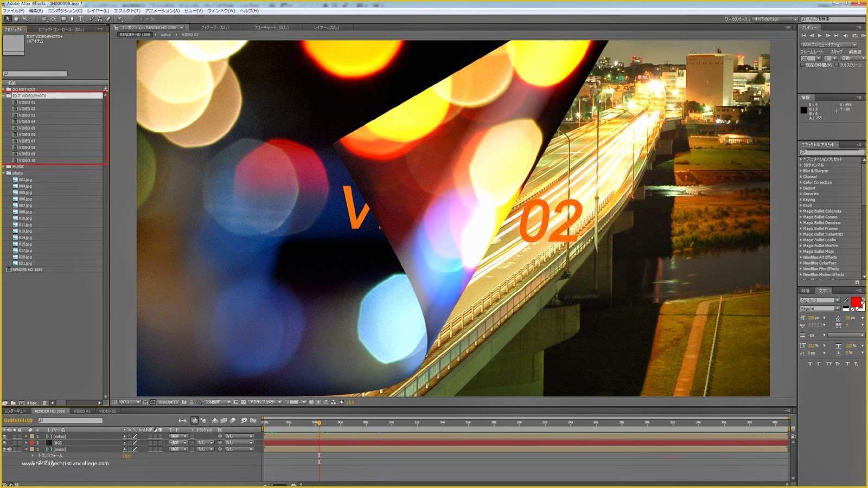Toggle lock box for [setup] layer
Viewport: 868px width, 488px height.
(x=20, y=436)
